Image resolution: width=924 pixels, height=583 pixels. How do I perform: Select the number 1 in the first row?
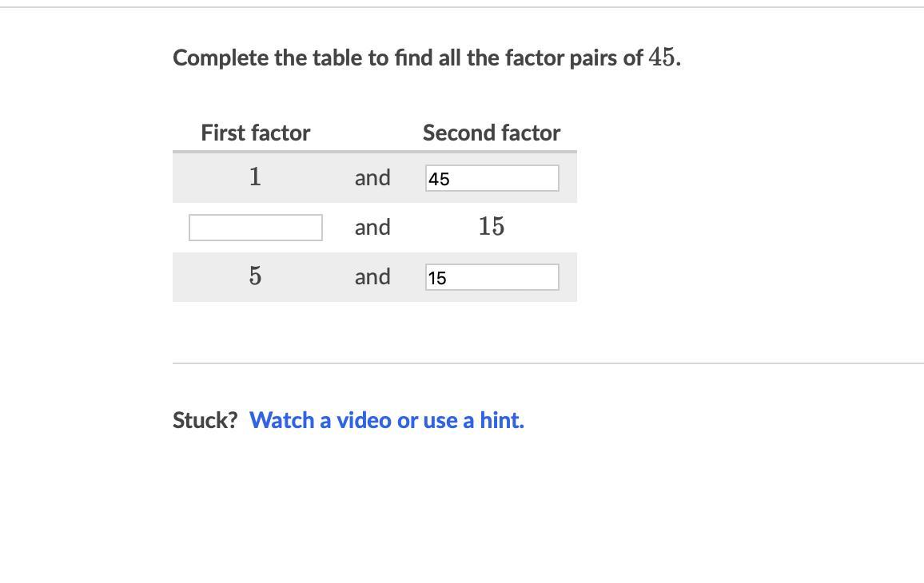coord(255,176)
